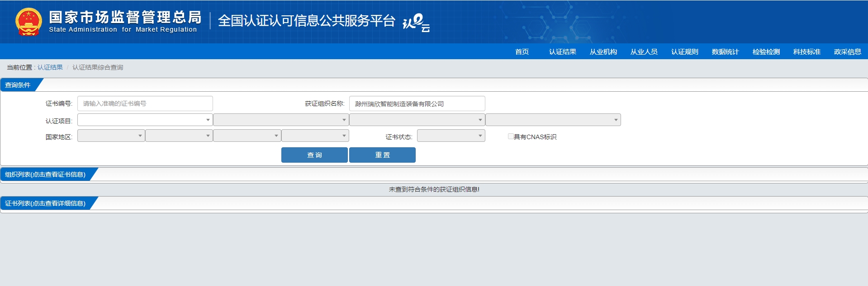Click the 组织列表 panel header
Viewport: 868px width, 286px height.
[x=45, y=174]
